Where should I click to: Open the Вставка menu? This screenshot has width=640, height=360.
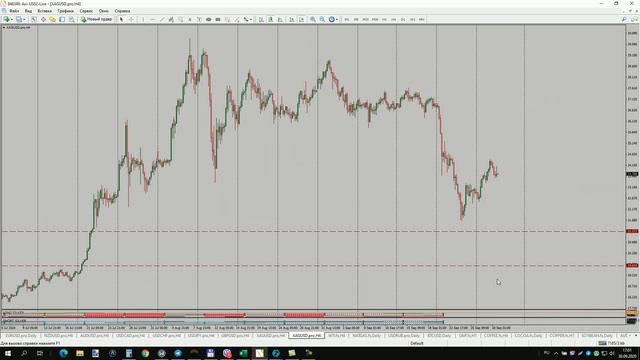[44, 11]
